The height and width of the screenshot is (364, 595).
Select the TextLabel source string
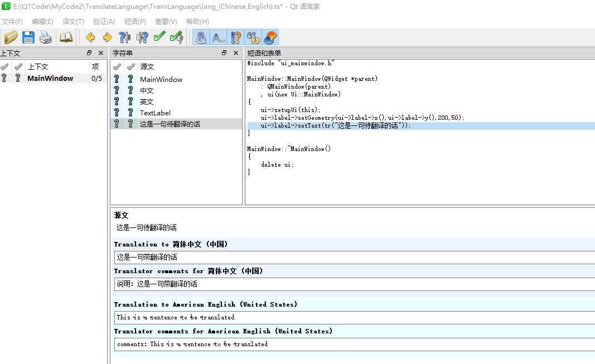[176, 113]
